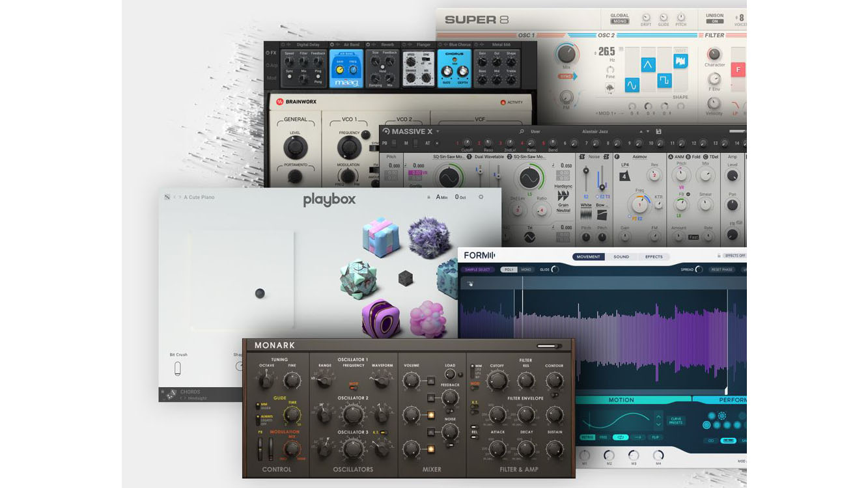The width and height of the screenshot is (868, 488).
Task: Click the FLIP button in Form Motion
Action: coord(654,437)
